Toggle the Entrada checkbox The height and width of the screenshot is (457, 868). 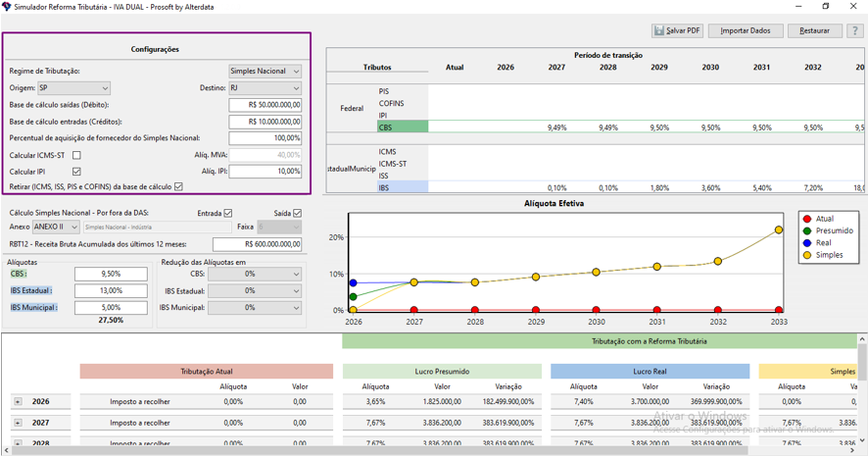pos(228,213)
